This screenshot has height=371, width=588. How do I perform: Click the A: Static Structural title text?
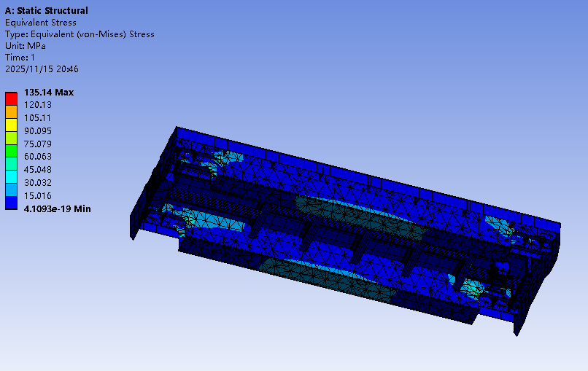[47, 11]
